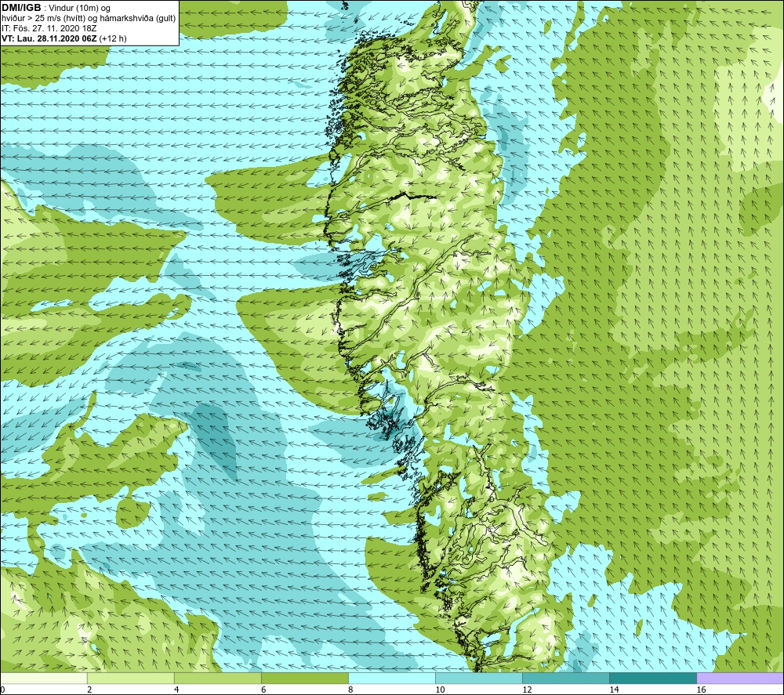Click the 'Vindur (10m) og' text

(x=81, y=9)
